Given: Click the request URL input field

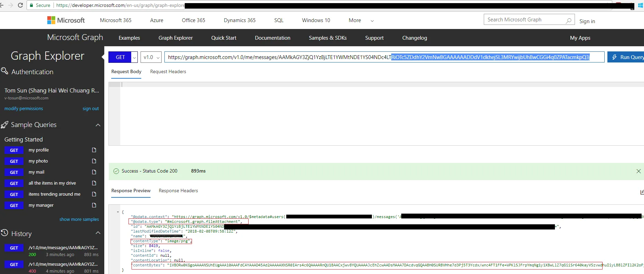Looking at the screenshot, I should pos(384,57).
